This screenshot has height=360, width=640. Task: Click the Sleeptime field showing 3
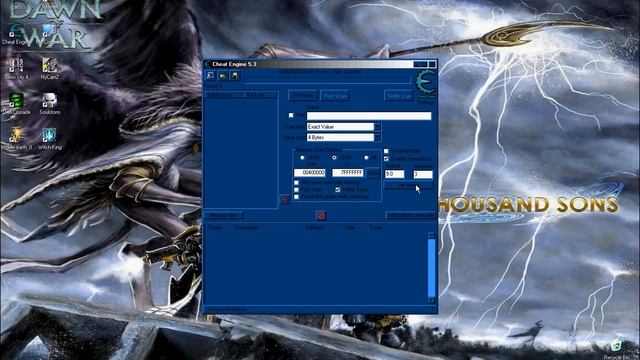[423, 174]
